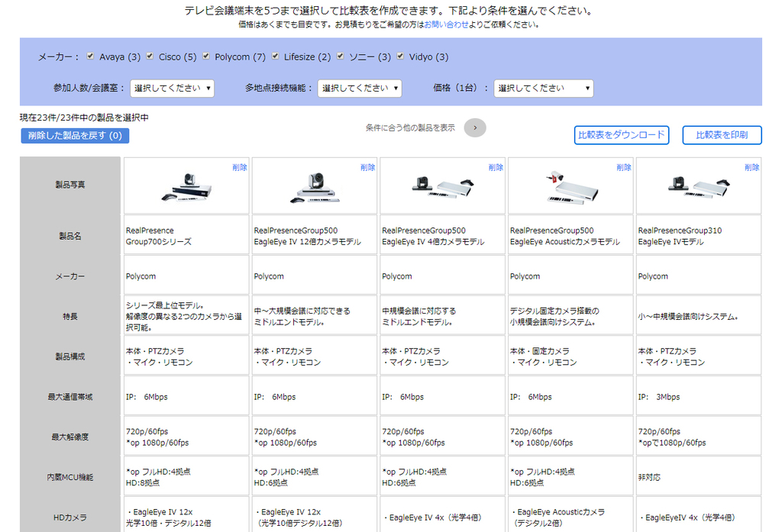Delete the EagleEye IV 4倍 model column
Viewport: 782px width, 532px height.
coord(496,167)
